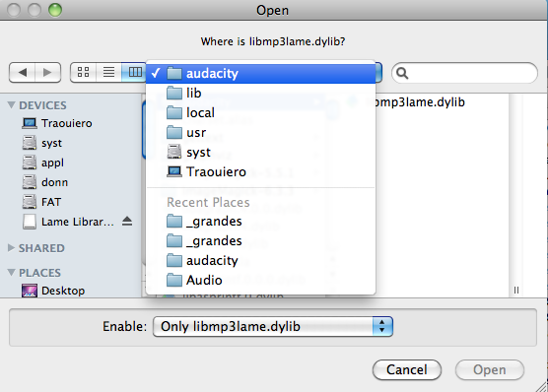Choose lib folder in path menu
Viewport: 548px width, 392px height.
(x=261, y=93)
